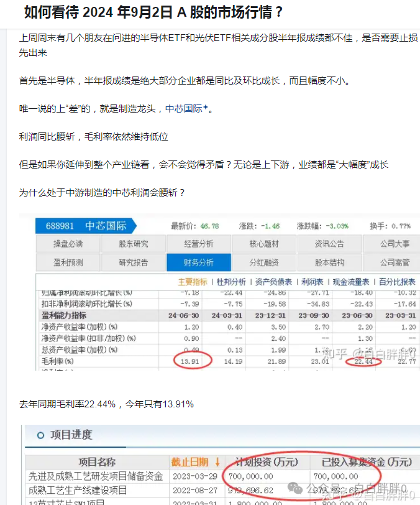Click the 净资产收益率(加权)(%) row label
This screenshot has height=505, width=420.
point(79,327)
